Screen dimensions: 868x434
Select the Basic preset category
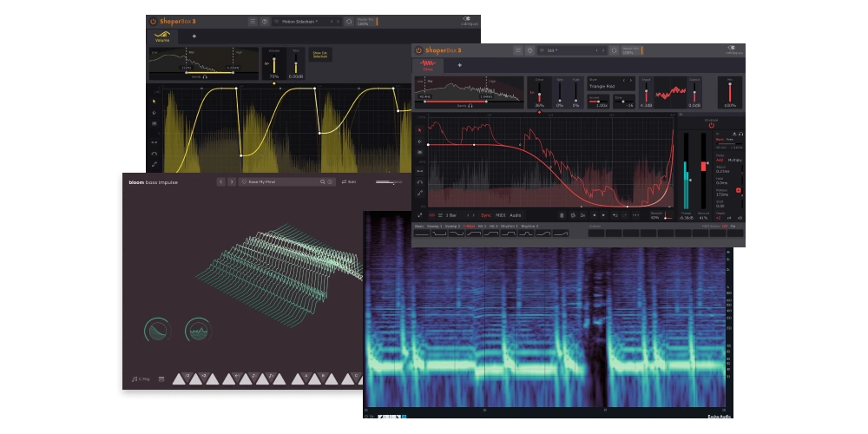(x=419, y=227)
